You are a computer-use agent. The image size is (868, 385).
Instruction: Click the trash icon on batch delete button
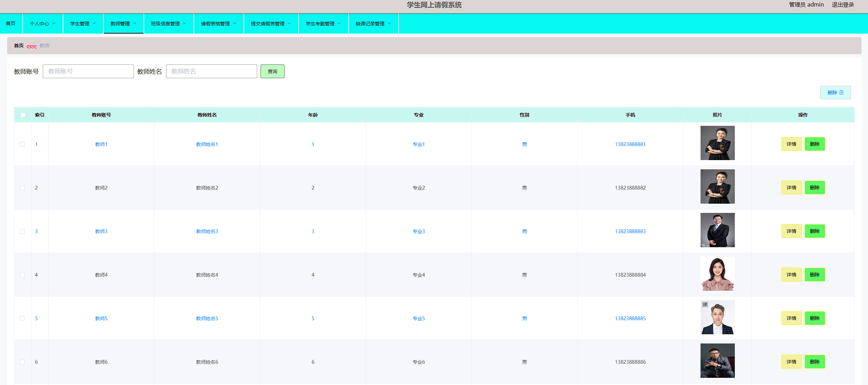(841, 93)
